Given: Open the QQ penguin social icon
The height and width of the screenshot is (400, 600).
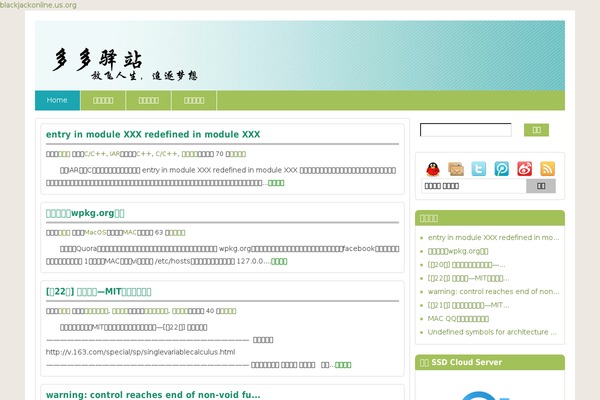Looking at the screenshot, I should pyautogui.click(x=433, y=169).
